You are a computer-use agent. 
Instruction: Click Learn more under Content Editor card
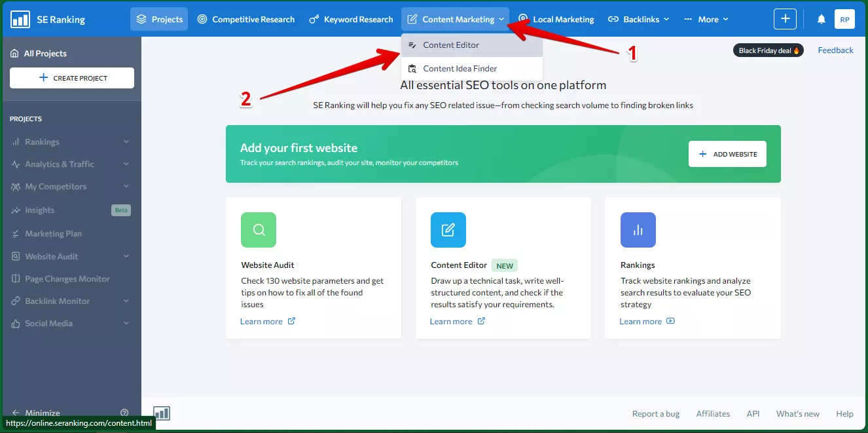click(x=458, y=322)
